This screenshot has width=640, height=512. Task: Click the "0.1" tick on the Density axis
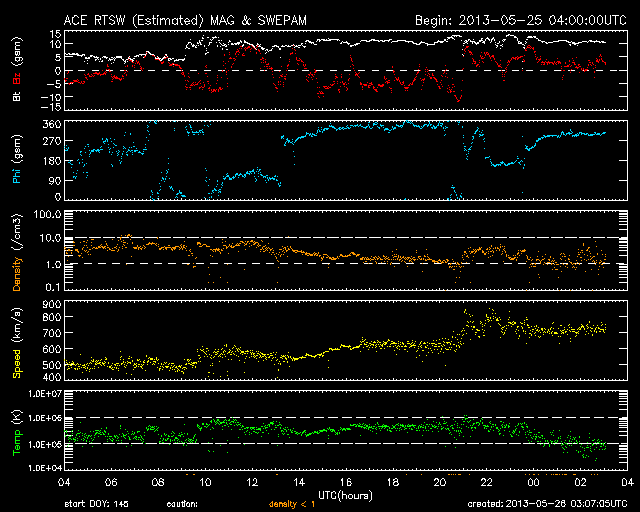point(53,287)
